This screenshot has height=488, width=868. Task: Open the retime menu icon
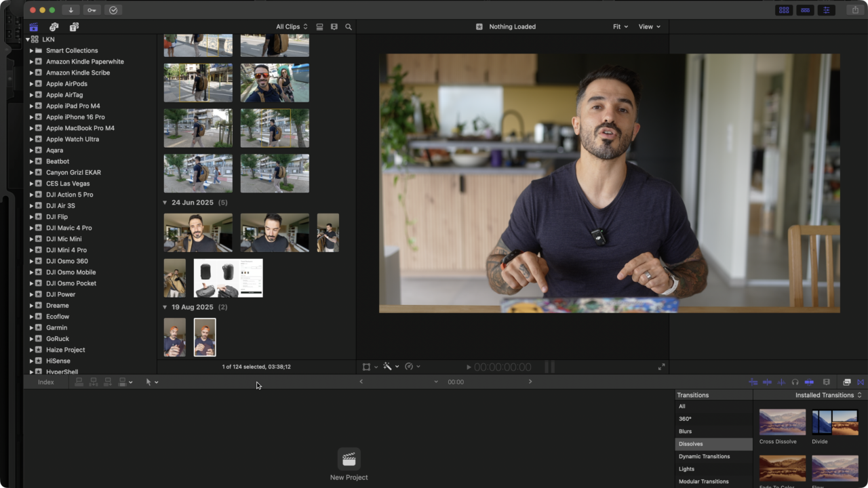coord(410,366)
